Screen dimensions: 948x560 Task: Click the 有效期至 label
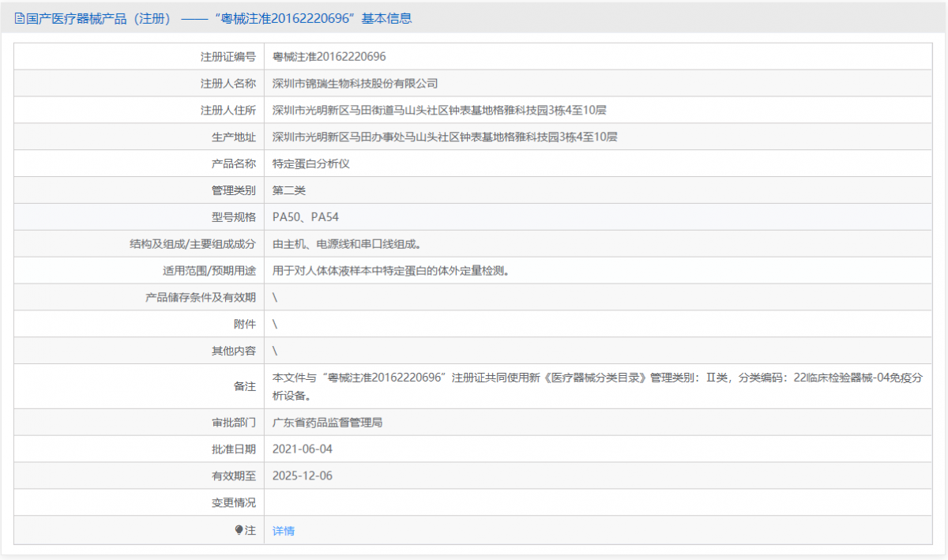234,476
